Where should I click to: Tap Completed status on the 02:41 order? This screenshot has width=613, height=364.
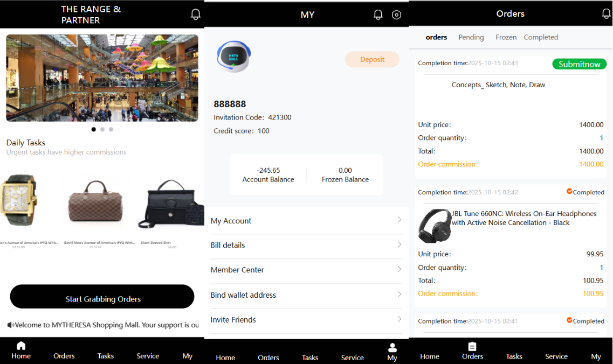coord(586,320)
